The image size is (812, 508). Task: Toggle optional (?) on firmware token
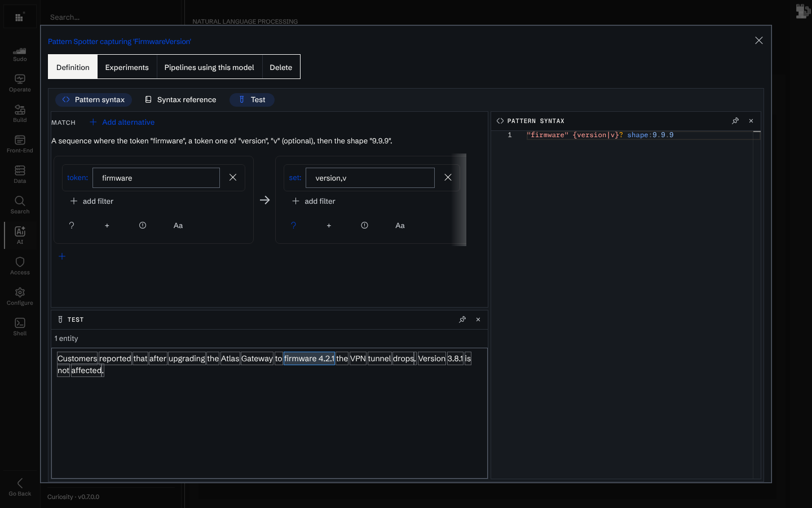point(72,225)
